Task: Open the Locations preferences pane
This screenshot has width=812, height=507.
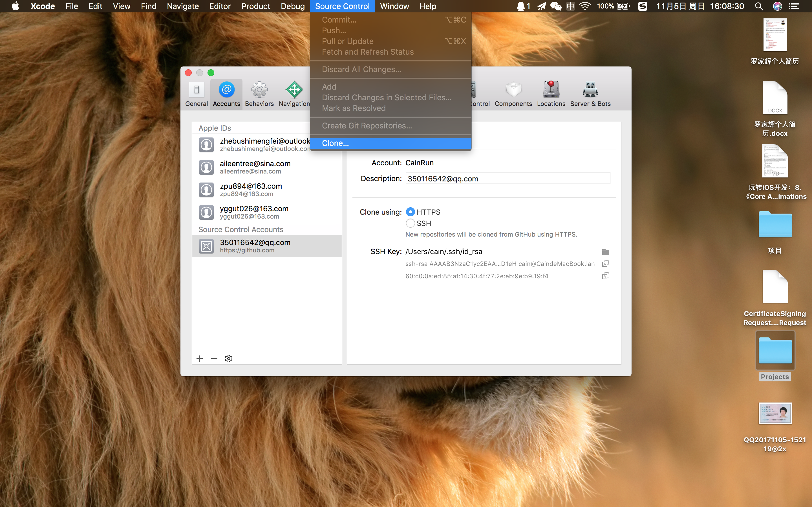Action: 551,94
